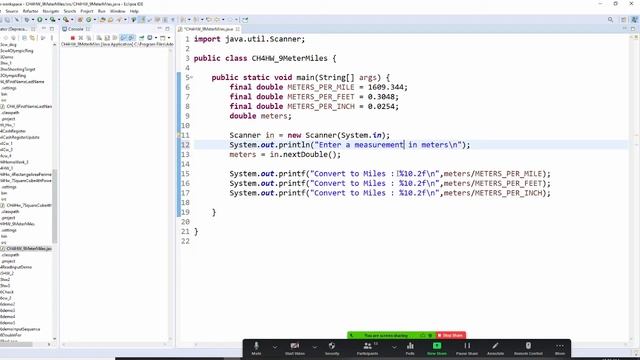Click Pin Console icon
This screenshot has width=640, height=360.
[141, 38]
